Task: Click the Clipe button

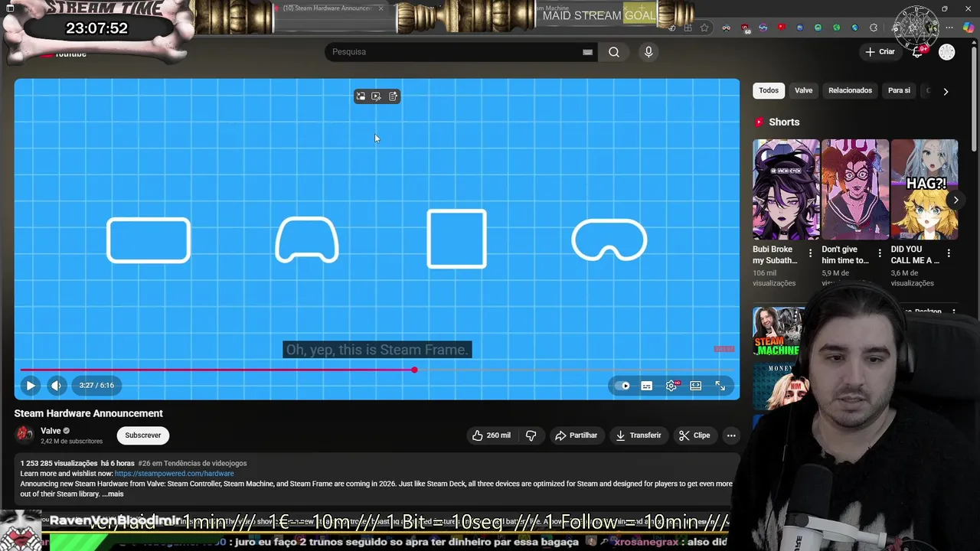Action: [x=694, y=435]
